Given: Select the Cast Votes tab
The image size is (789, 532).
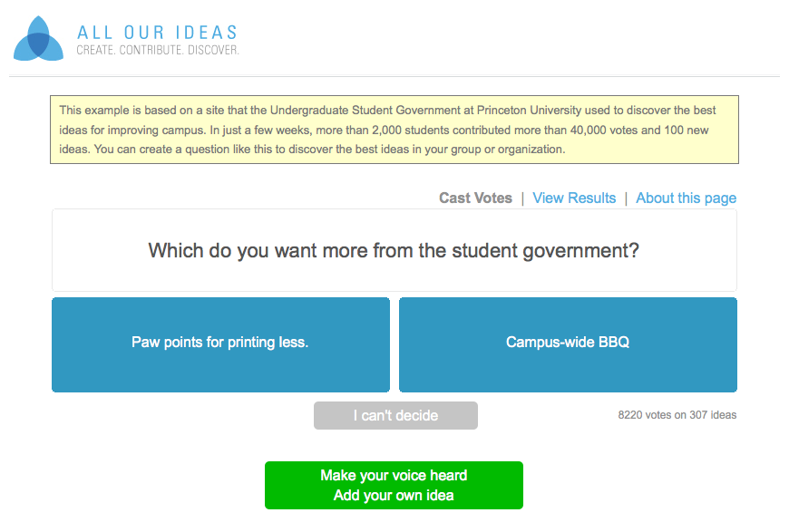Looking at the screenshot, I should (x=475, y=198).
